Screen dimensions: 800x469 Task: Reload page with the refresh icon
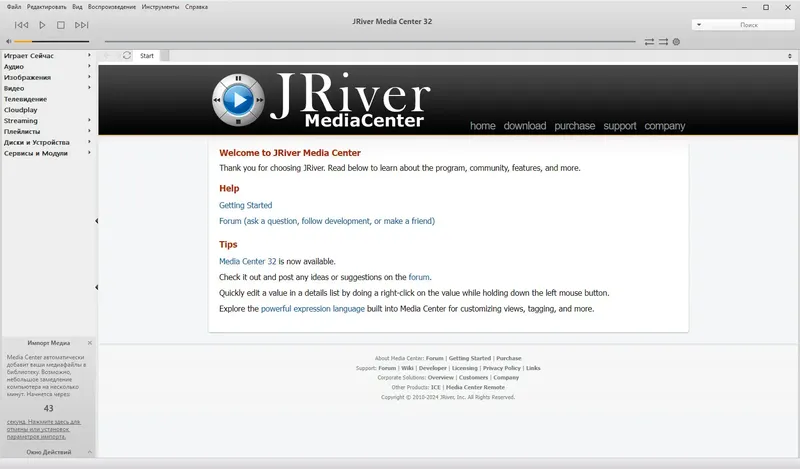127,55
